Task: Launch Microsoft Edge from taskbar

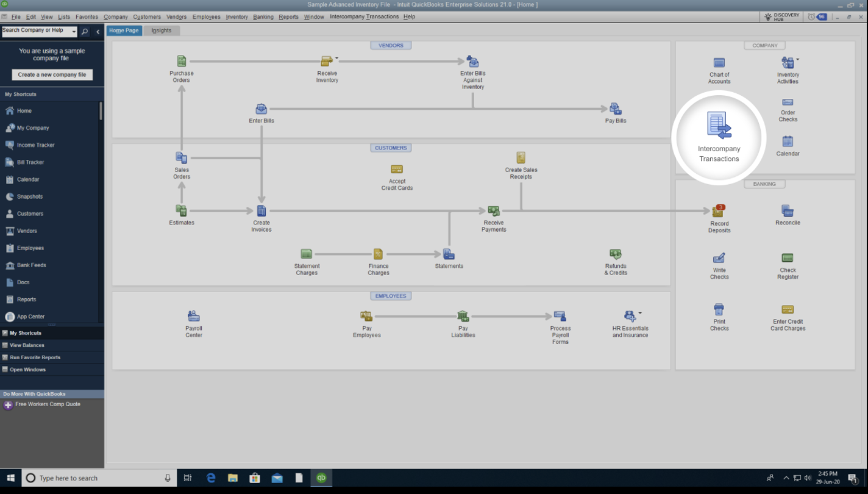Action: (211, 478)
